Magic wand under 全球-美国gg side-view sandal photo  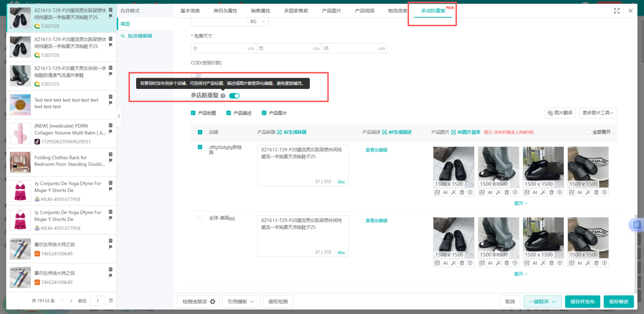[543, 263]
